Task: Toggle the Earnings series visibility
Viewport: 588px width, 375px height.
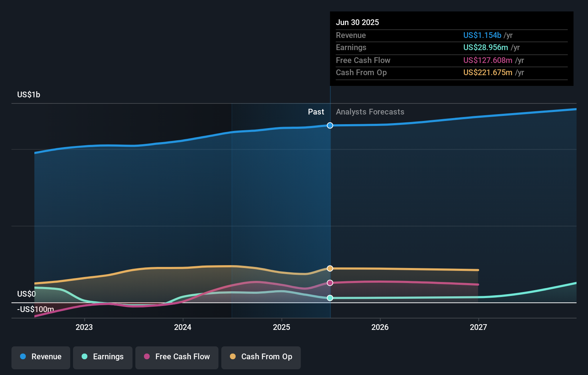Action: pos(102,357)
